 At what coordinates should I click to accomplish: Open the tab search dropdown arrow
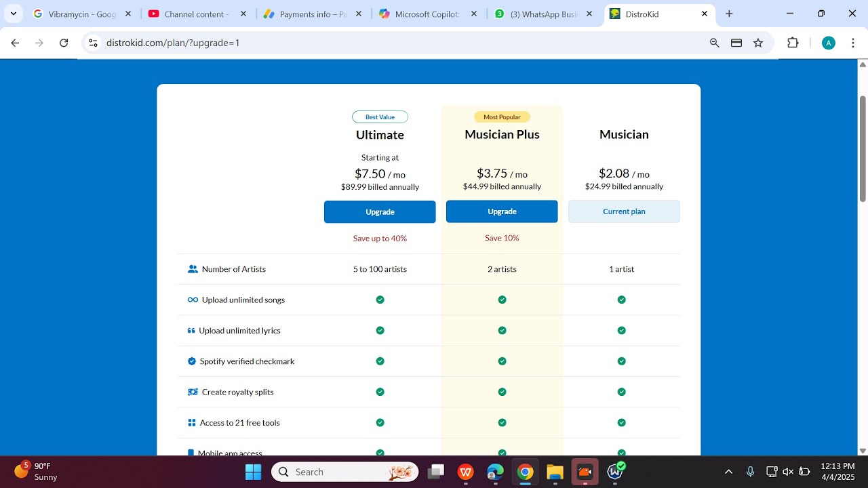click(x=14, y=14)
